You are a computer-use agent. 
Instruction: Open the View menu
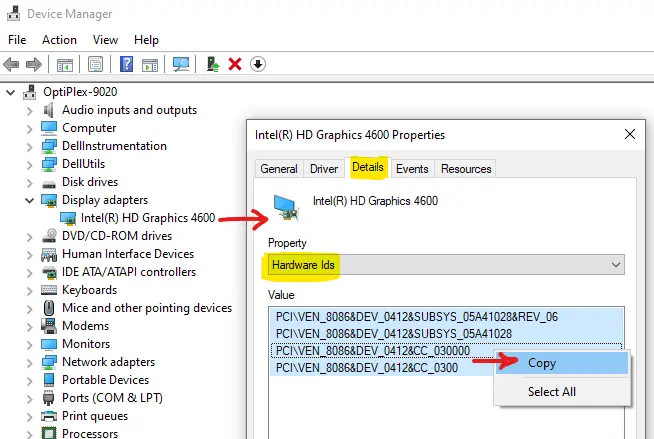click(x=105, y=40)
